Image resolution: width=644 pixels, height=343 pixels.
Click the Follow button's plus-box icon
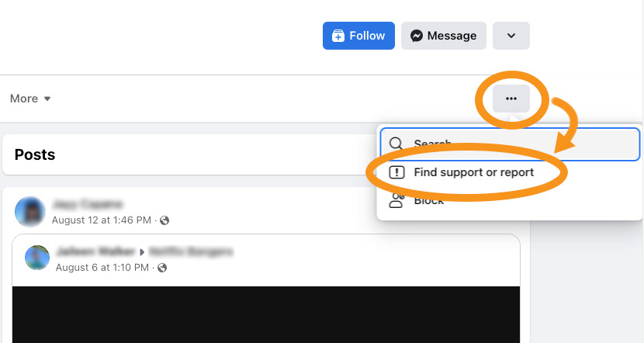(x=338, y=36)
